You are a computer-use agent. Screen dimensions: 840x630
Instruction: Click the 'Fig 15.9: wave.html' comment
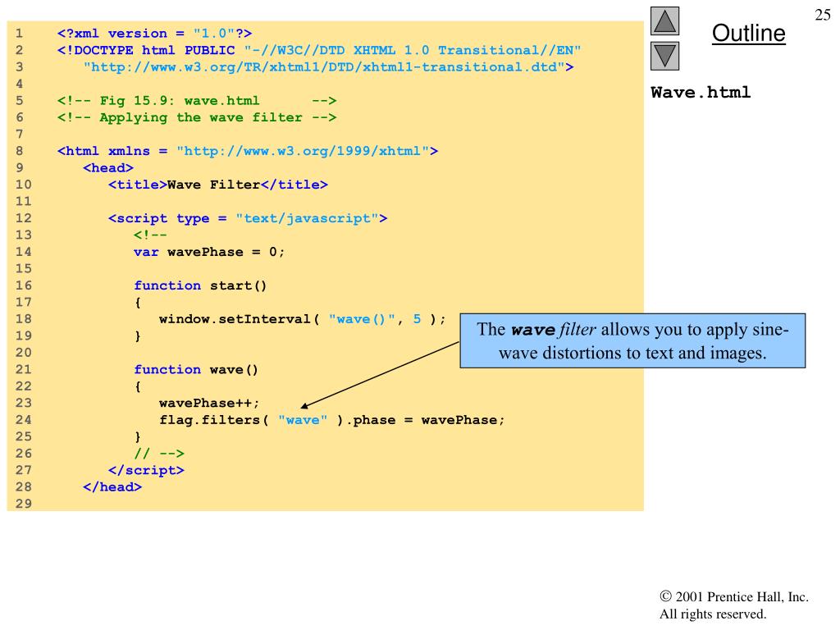(197, 101)
